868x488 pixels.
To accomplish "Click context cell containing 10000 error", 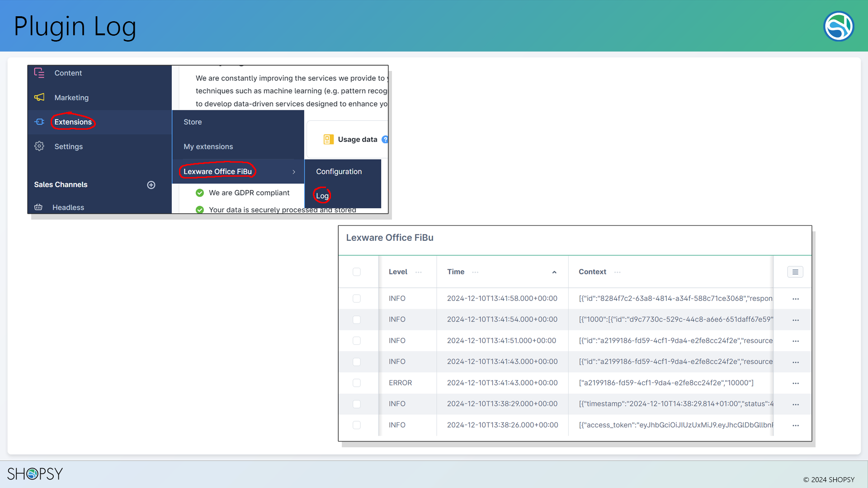I will 666,383.
